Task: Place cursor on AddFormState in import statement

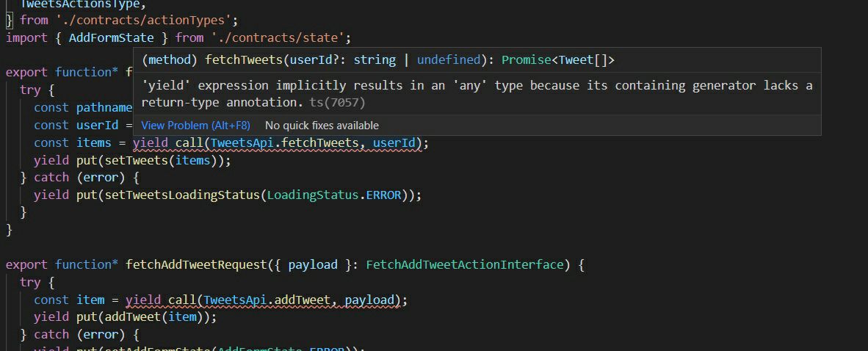Action: pos(111,37)
